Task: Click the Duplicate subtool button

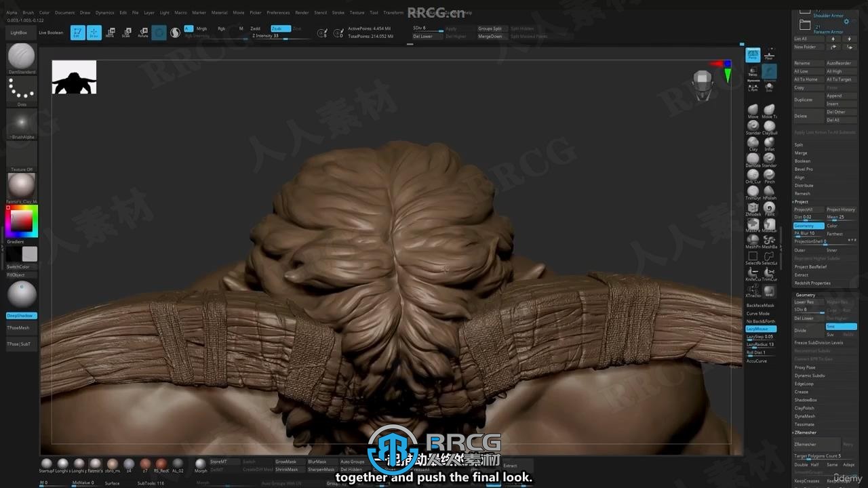Action: point(809,100)
